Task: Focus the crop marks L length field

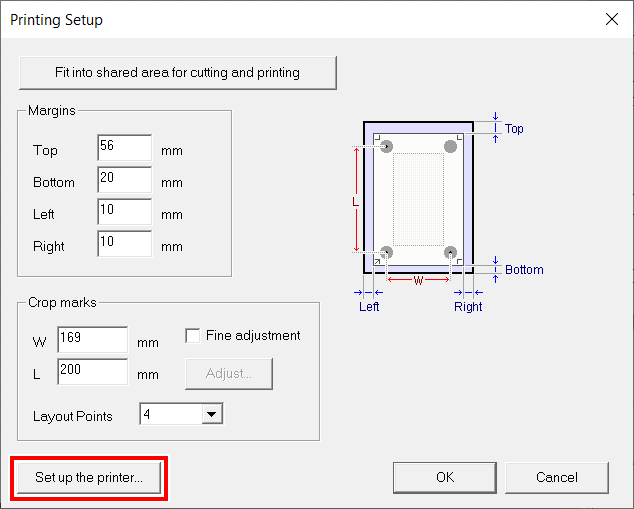Action: (x=92, y=372)
